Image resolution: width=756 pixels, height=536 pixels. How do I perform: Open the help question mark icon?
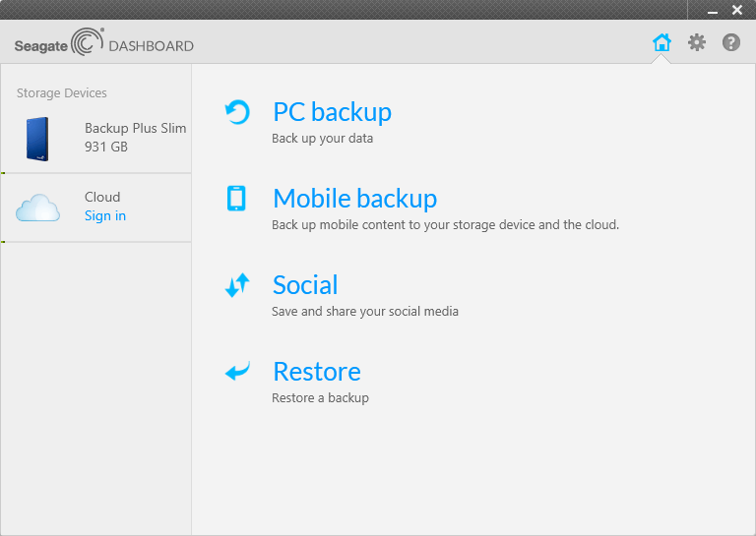coord(731,42)
